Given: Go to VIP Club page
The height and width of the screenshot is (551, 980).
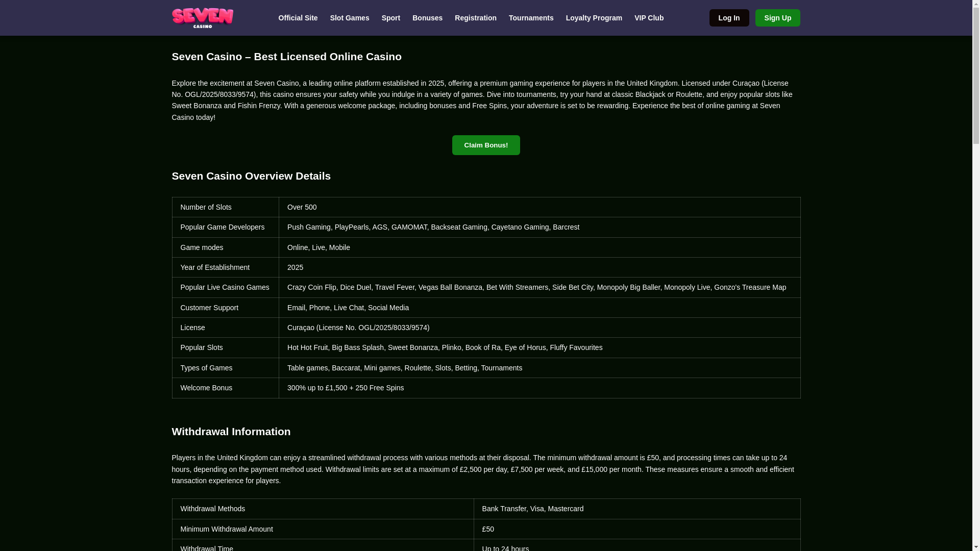Looking at the screenshot, I should pyautogui.click(x=649, y=18).
